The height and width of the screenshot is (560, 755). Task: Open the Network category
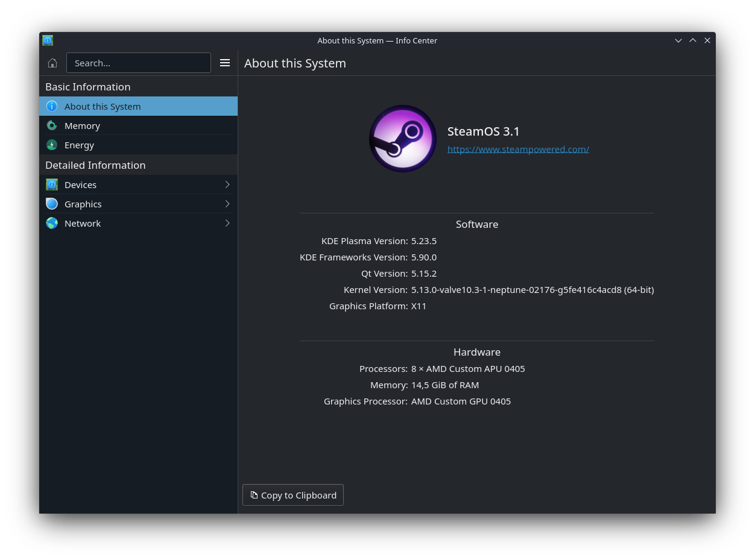pyautogui.click(x=139, y=223)
